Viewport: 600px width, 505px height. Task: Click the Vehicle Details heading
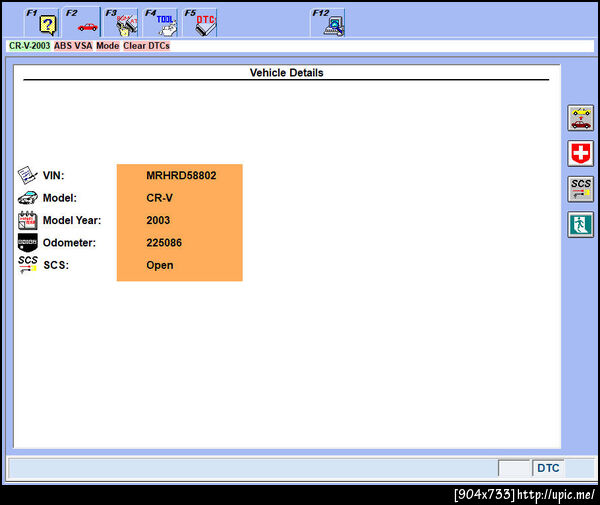(x=287, y=73)
